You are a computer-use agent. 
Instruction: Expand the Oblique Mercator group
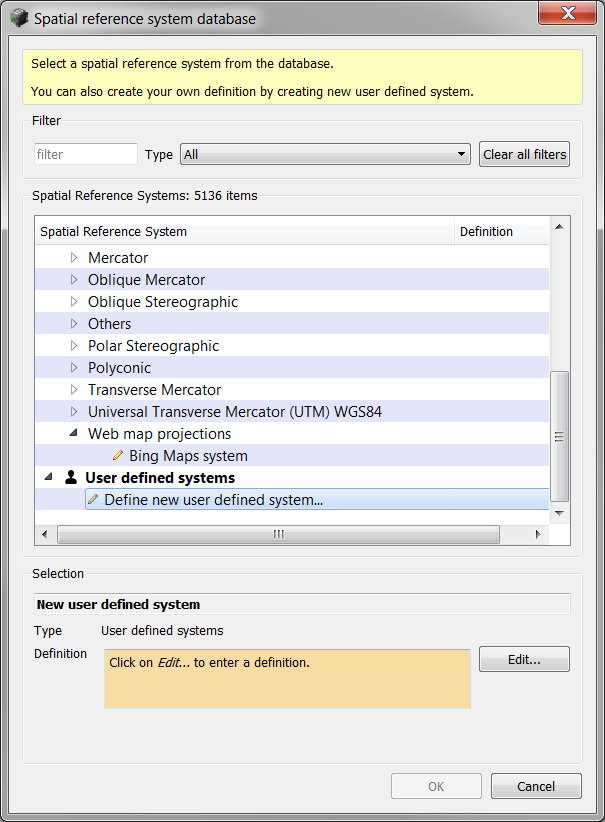tap(74, 279)
